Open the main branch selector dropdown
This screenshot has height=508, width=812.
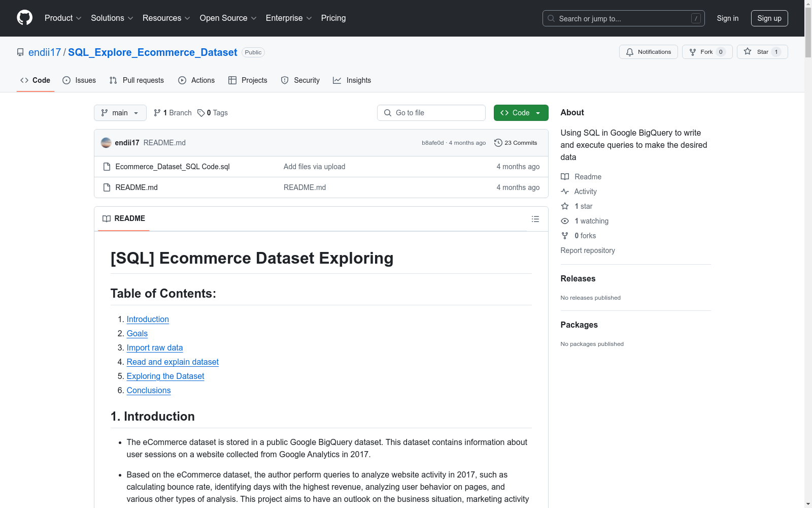pos(120,113)
